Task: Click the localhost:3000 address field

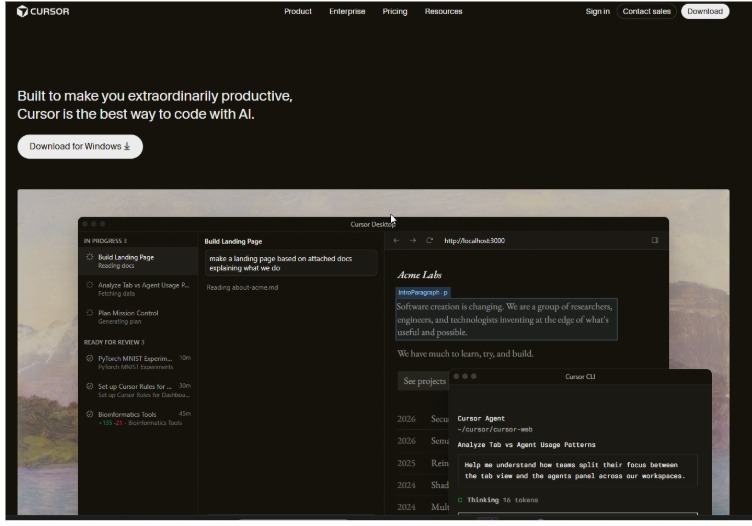Action: coord(474,240)
